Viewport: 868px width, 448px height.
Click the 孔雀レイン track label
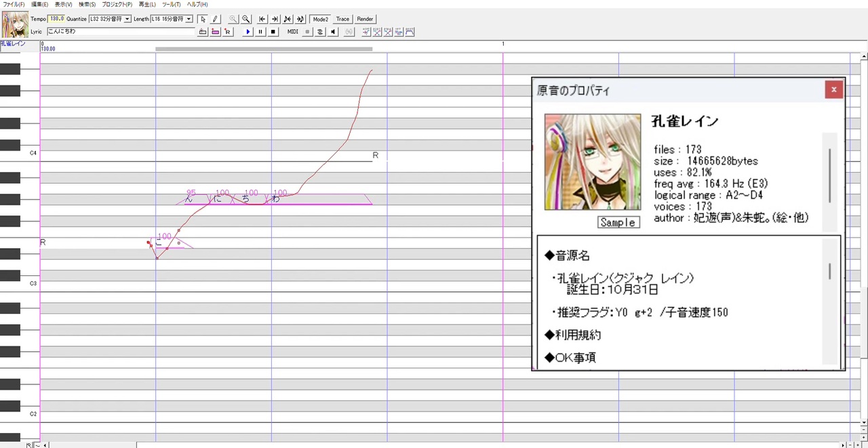coord(13,43)
